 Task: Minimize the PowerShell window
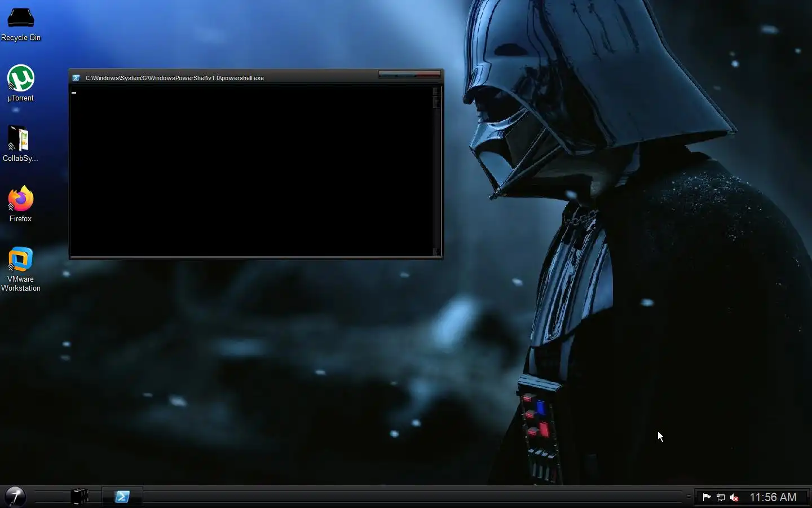click(387, 75)
